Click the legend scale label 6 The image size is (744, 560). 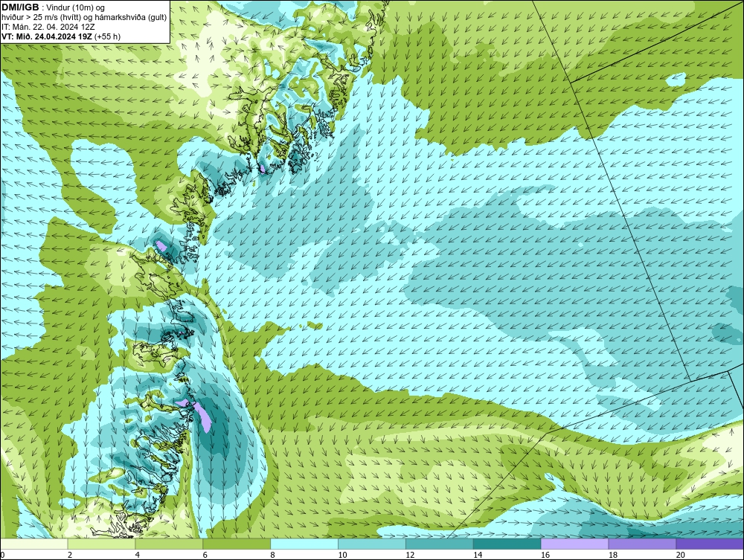205,555
